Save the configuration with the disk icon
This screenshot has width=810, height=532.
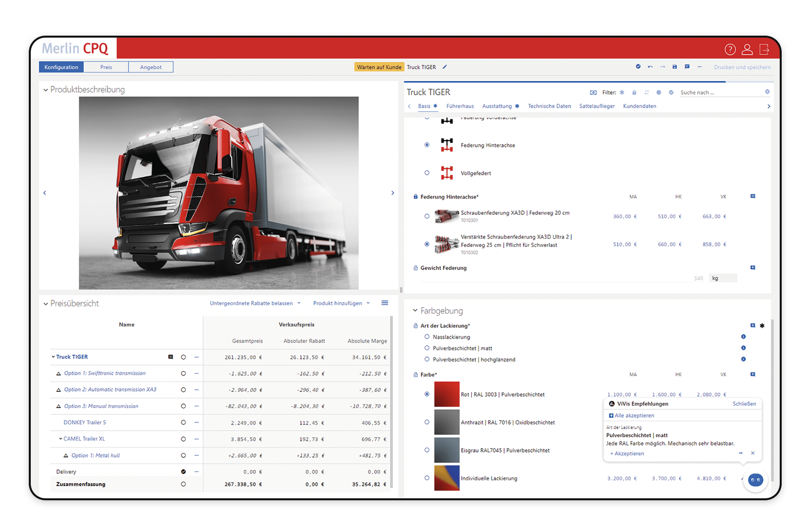pos(675,67)
